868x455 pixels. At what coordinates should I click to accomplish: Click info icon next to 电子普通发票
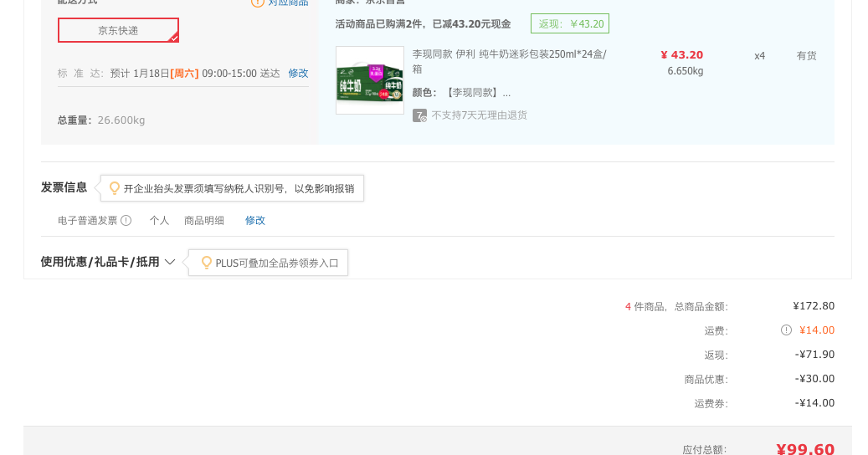tap(126, 221)
